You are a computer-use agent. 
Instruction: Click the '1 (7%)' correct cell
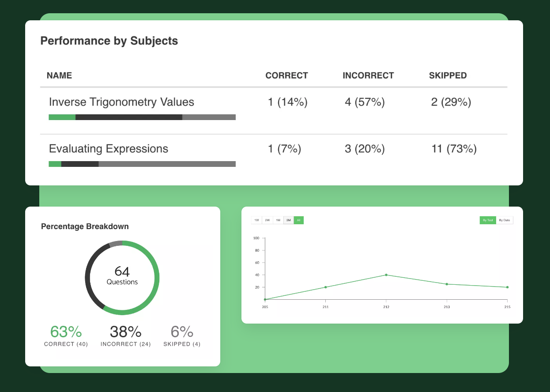(x=284, y=149)
